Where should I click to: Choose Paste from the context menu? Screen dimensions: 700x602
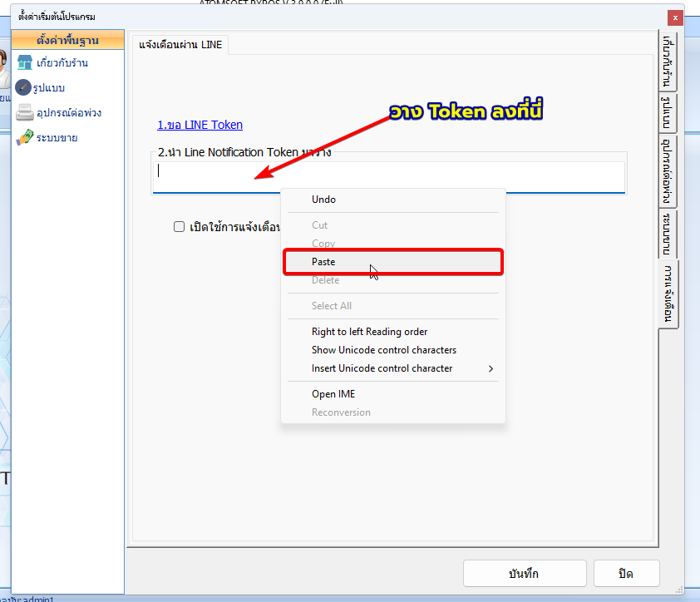pyautogui.click(x=393, y=262)
